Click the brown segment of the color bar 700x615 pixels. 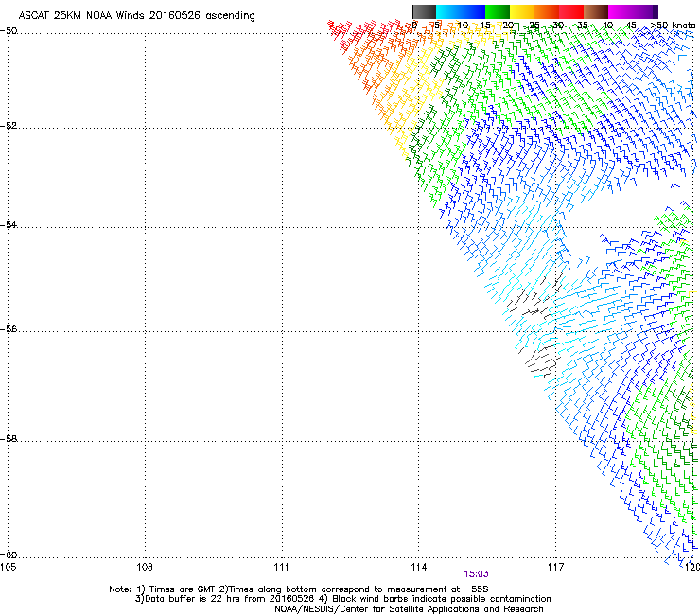pyautogui.click(x=596, y=11)
